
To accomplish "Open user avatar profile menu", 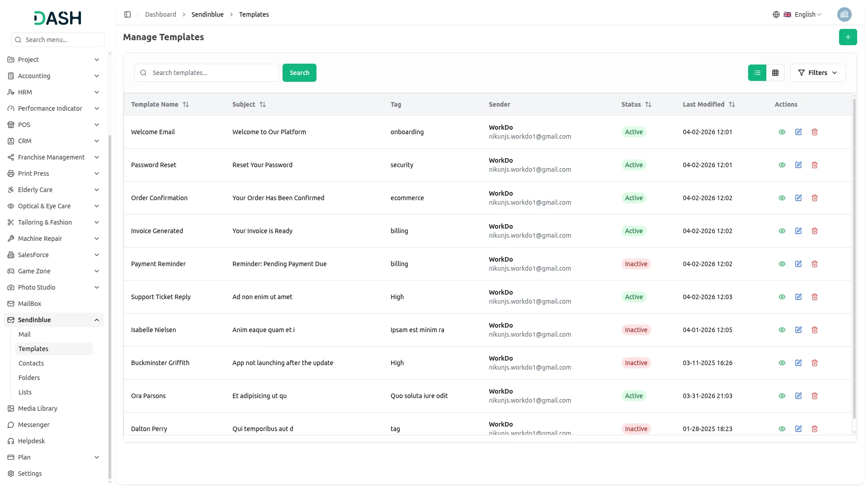I will coord(844,14).
